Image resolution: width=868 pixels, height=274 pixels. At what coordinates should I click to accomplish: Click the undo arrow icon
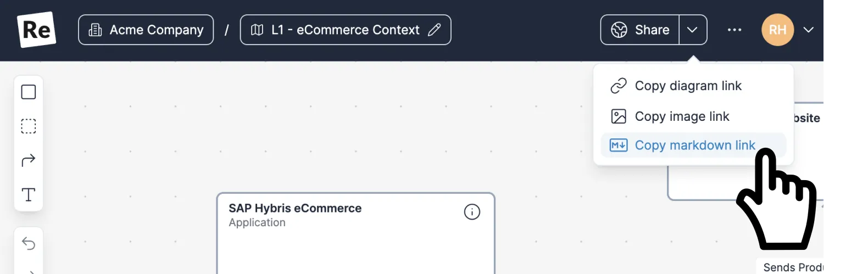click(x=29, y=243)
